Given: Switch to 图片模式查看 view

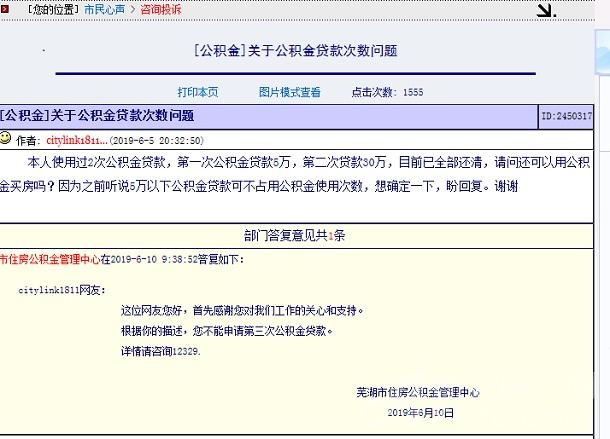Looking at the screenshot, I should 290,92.
